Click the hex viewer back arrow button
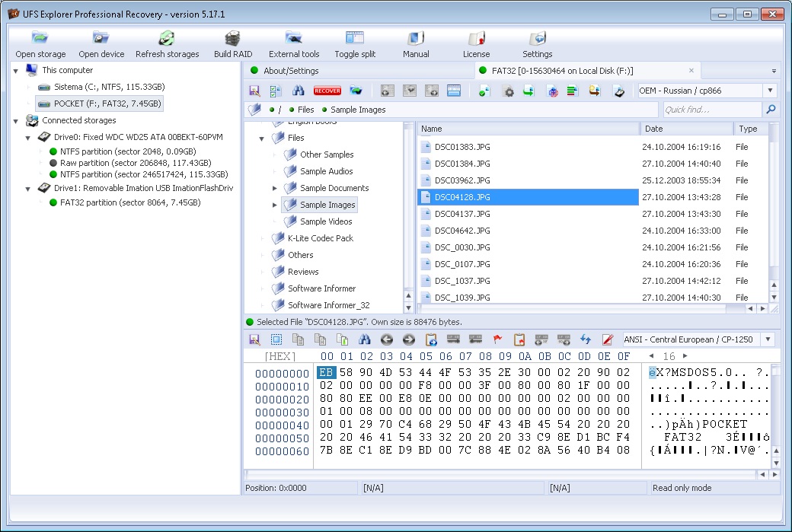This screenshot has width=792, height=532. point(386,339)
